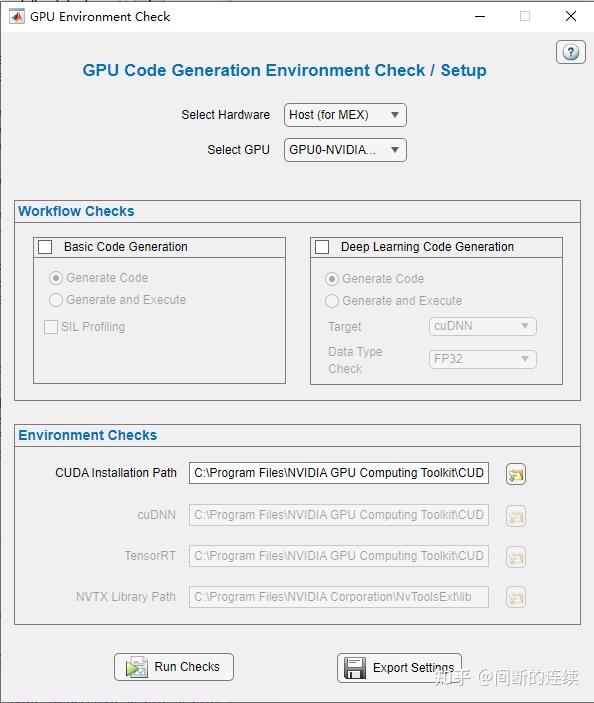Expand the Data Type FP32 dropdown
This screenshot has width=594, height=703.
point(482,359)
